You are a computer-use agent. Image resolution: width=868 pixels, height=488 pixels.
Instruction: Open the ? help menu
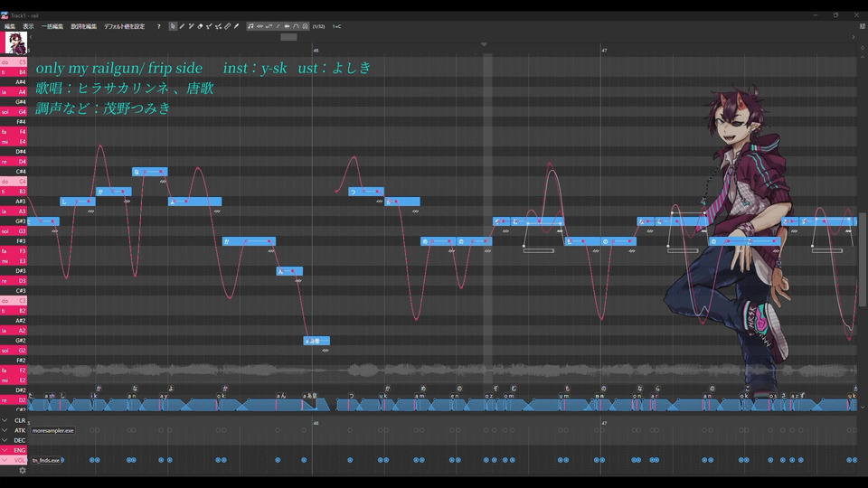(159, 26)
